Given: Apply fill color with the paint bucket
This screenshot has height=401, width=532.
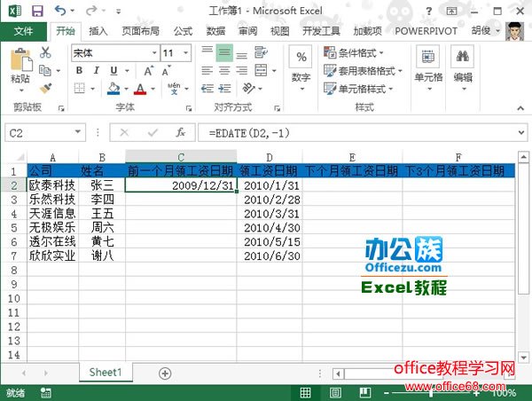Looking at the screenshot, I should [x=113, y=89].
